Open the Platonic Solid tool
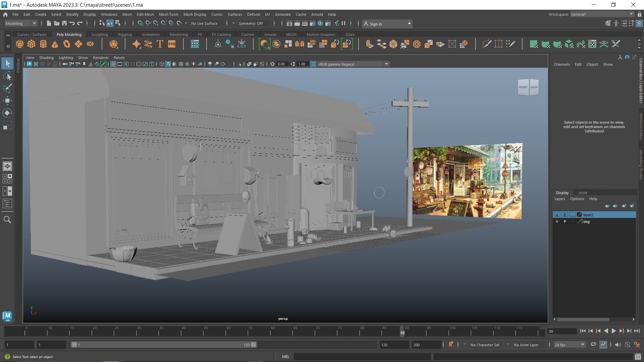Viewport: 644px width, 362px height. point(114,44)
